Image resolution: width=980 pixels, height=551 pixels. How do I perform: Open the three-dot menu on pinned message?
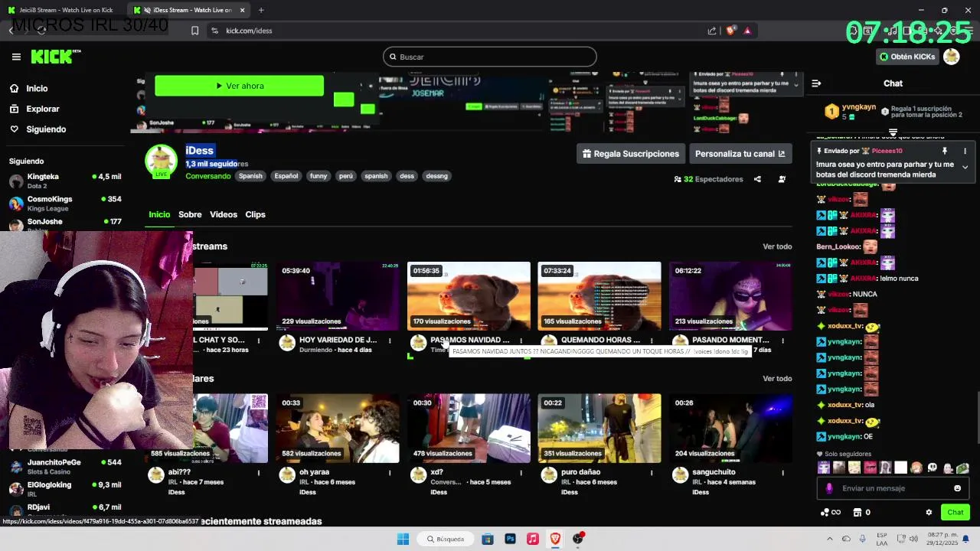(x=965, y=151)
